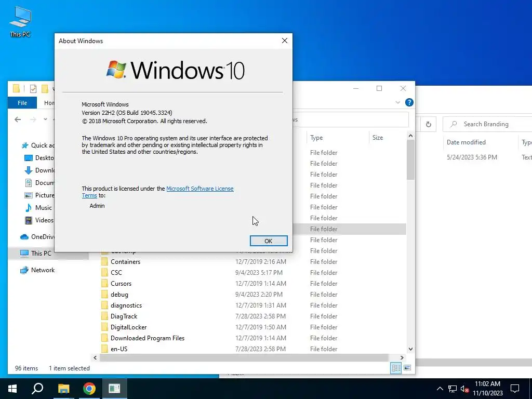Open Microsoft Software License Terms link
This screenshot has height=399, width=532.
(199, 189)
